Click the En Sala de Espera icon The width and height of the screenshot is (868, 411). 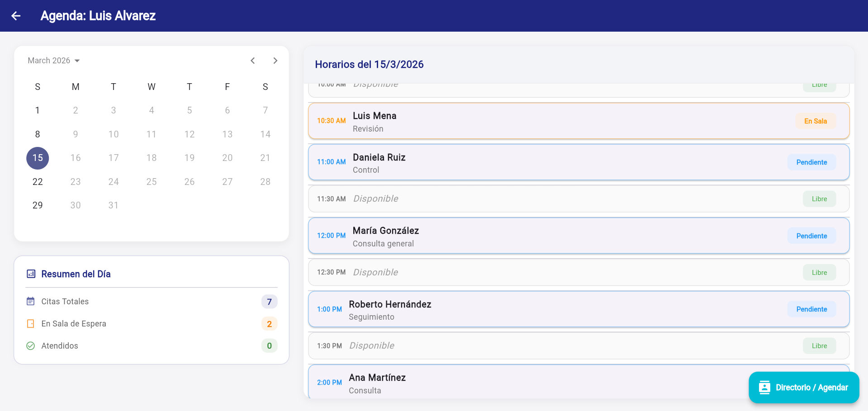[30, 324]
